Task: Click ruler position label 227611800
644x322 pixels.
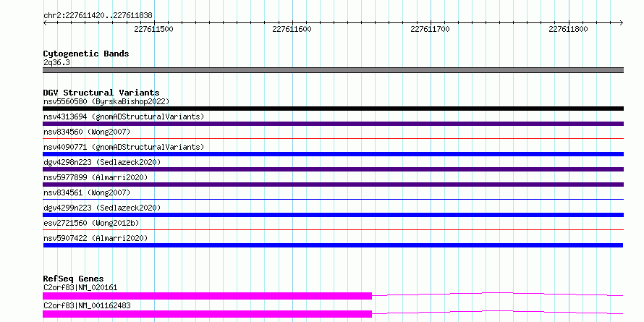Action: pyautogui.click(x=568, y=29)
